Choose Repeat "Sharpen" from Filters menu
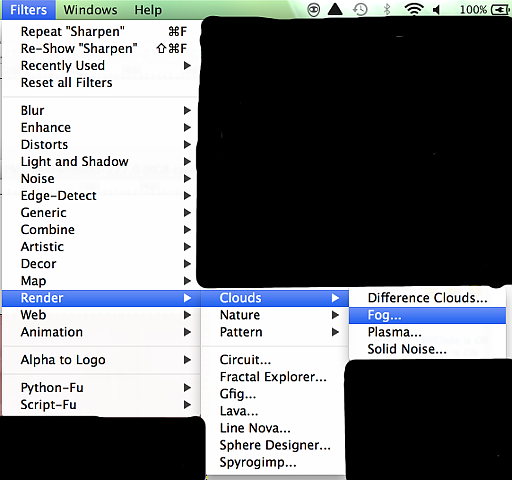 [x=101, y=32]
